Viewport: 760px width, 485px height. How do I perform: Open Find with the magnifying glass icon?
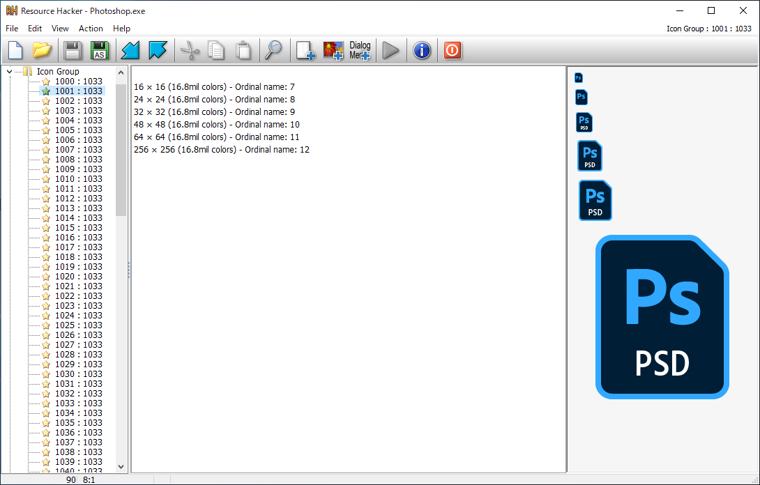(x=274, y=50)
